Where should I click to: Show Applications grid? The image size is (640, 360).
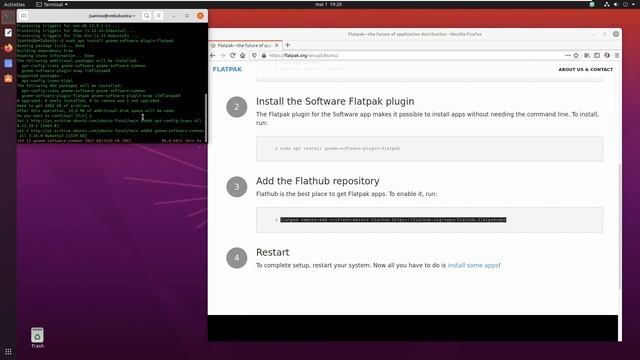8,352
